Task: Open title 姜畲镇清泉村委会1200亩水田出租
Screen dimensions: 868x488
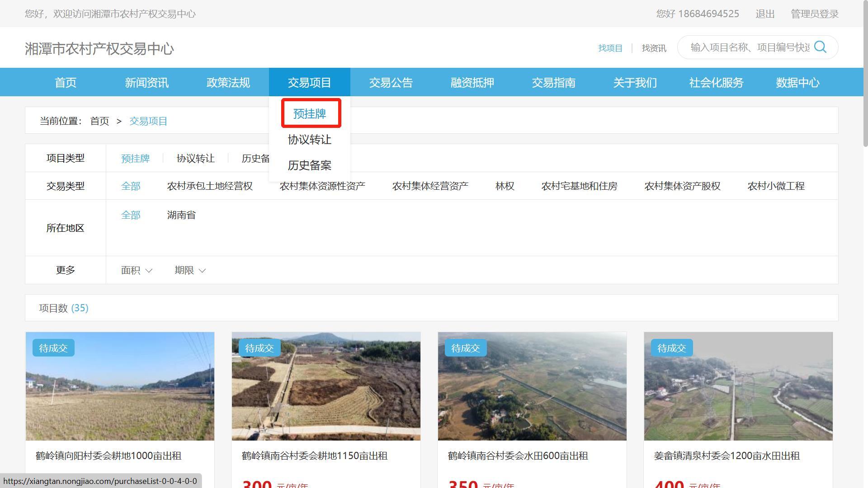Action: 727,456
